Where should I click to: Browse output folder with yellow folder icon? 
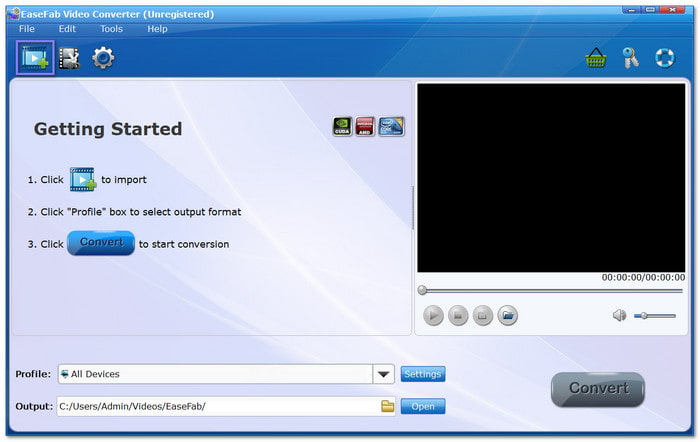pos(388,406)
